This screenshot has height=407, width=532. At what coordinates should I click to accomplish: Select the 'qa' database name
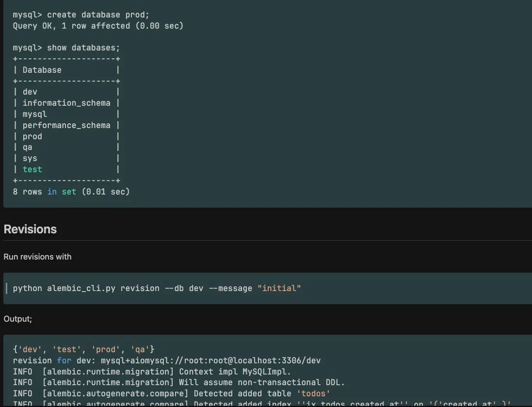click(x=27, y=147)
